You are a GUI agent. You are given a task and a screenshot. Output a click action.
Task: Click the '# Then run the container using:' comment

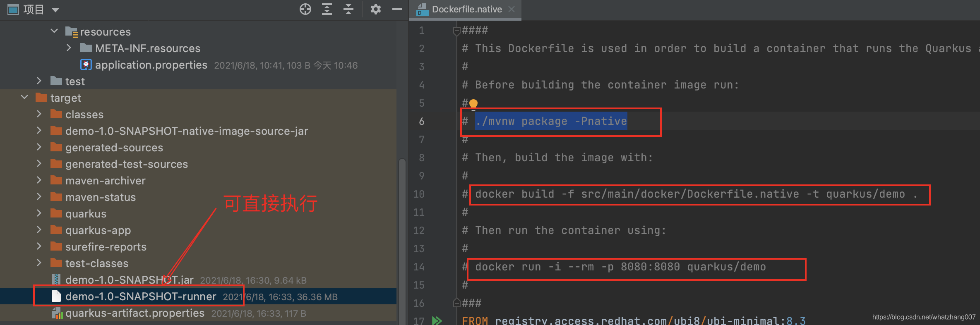click(x=564, y=230)
